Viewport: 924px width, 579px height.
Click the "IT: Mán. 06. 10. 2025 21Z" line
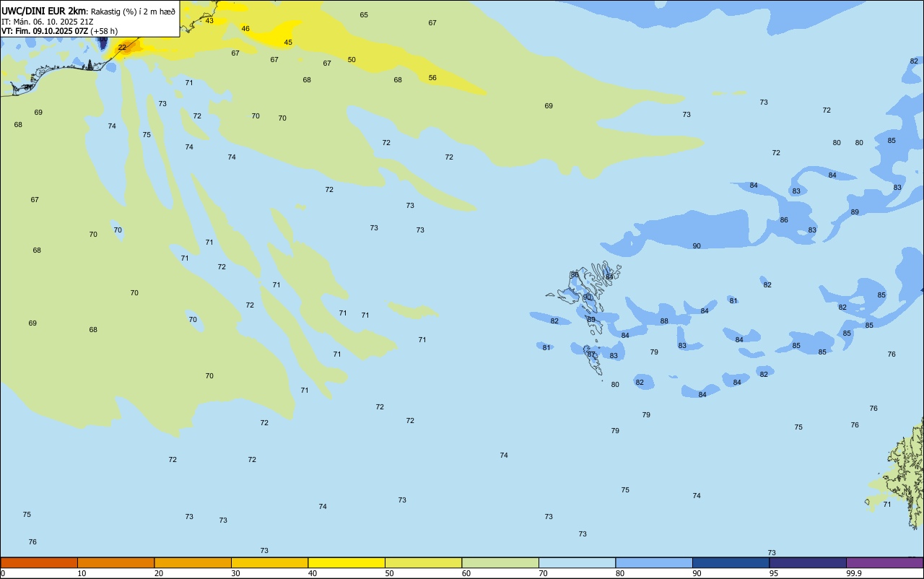pos(47,21)
